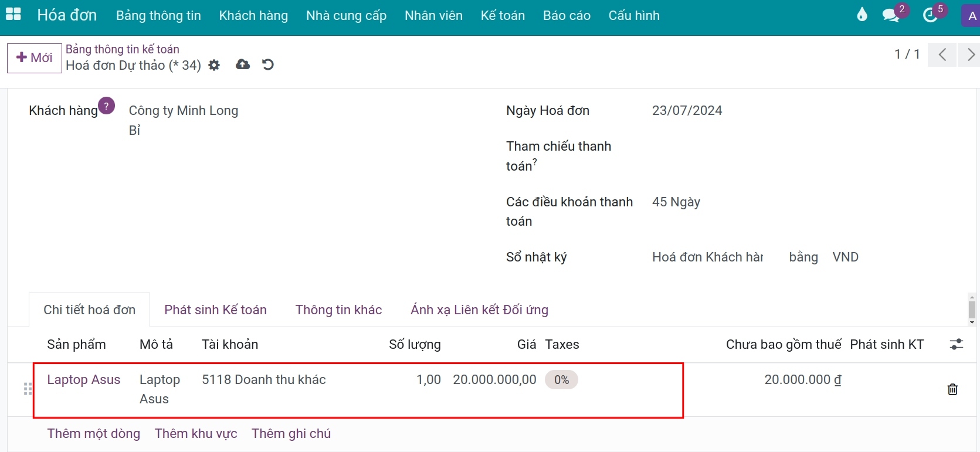
Task: Click the water drop icon in top bar
Action: click(x=862, y=15)
